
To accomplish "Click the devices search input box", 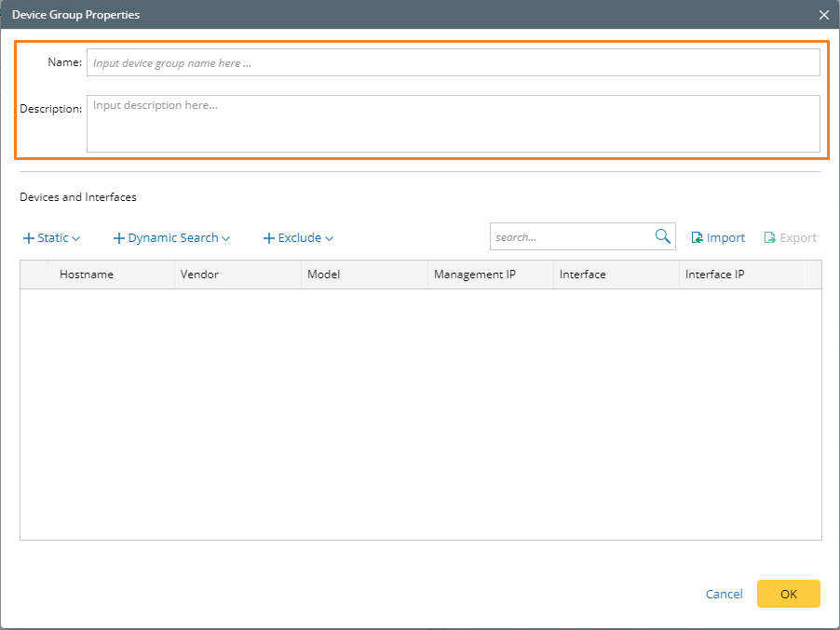I will pos(571,237).
